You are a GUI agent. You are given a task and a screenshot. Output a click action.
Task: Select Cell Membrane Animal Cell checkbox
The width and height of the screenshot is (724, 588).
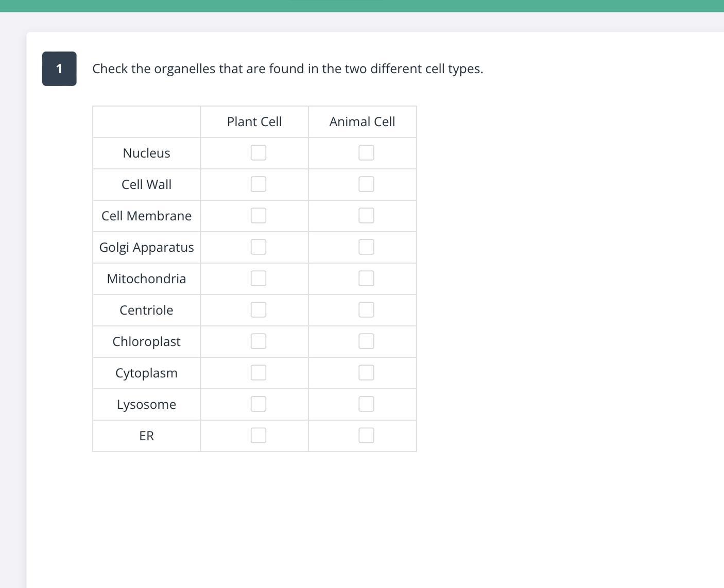[366, 216]
